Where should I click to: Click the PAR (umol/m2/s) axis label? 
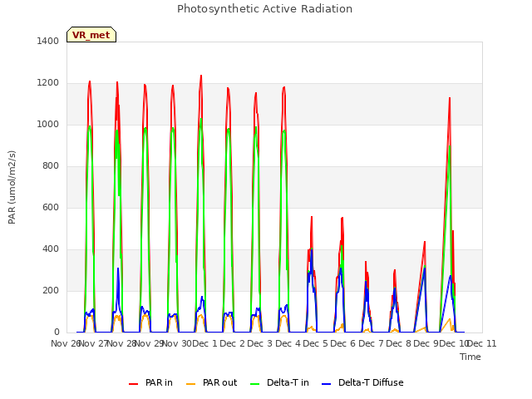(x=12, y=187)
